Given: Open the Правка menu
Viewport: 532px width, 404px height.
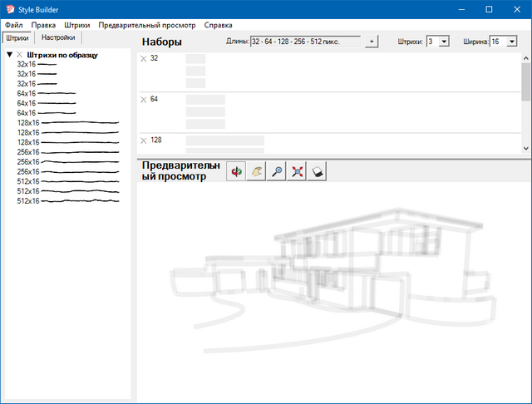Looking at the screenshot, I should 43,25.
